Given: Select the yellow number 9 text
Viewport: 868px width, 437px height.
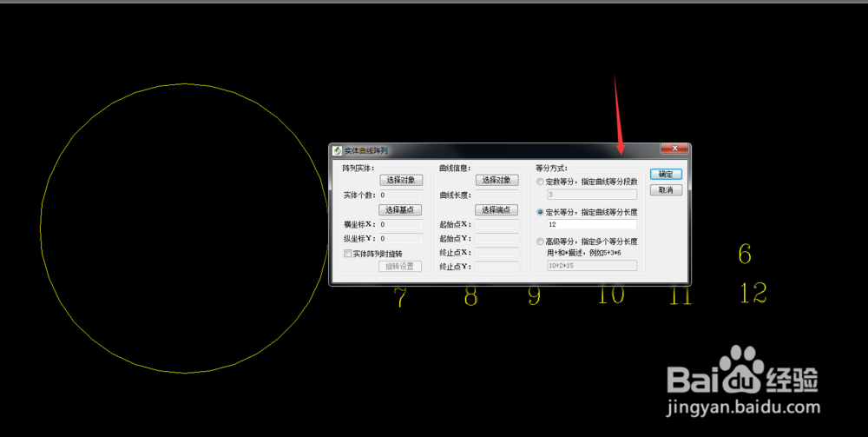Looking at the screenshot, I should 534,295.
